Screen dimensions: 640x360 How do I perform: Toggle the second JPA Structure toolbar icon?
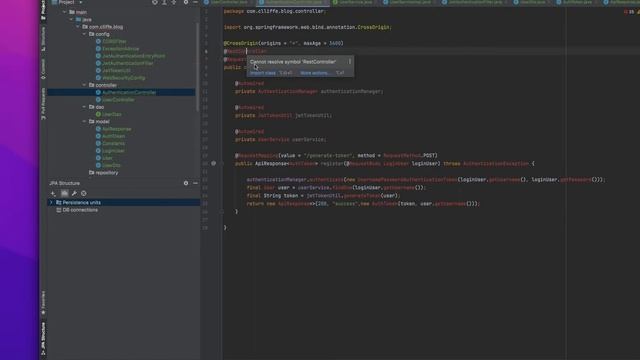(x=64, y=193)
